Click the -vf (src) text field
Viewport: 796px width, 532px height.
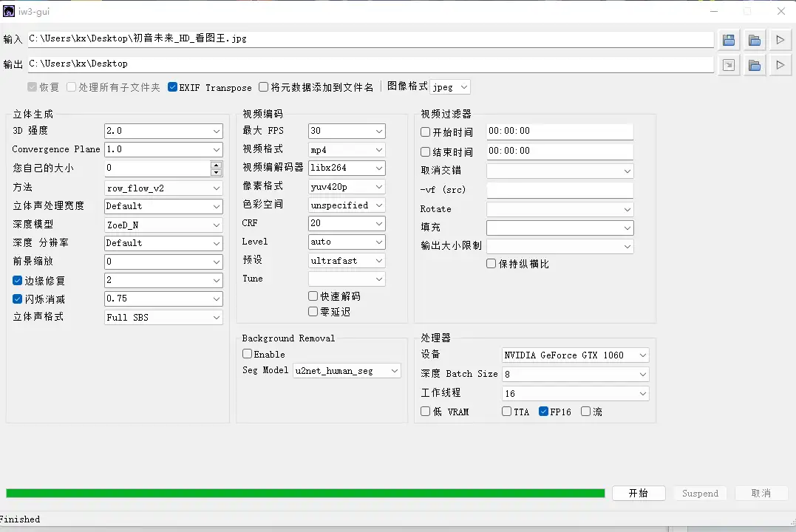[560, 190]
